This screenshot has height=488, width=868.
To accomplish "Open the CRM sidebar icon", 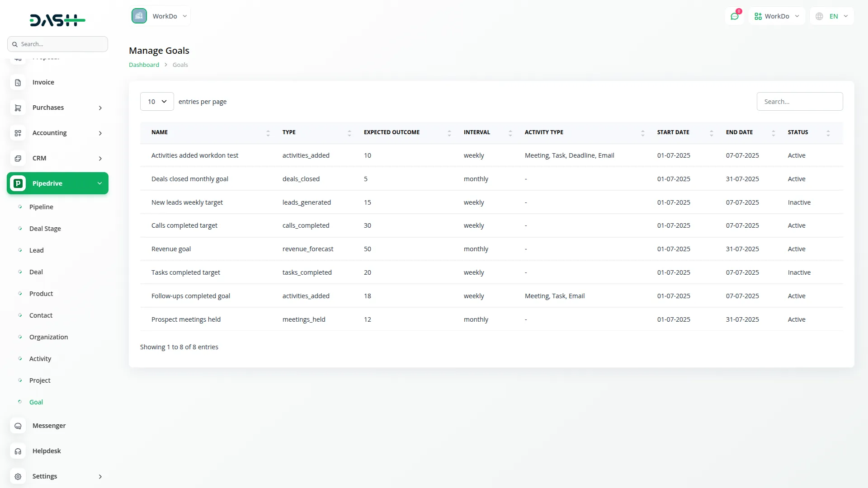I will pyautogui.click(x=18, y=158).
